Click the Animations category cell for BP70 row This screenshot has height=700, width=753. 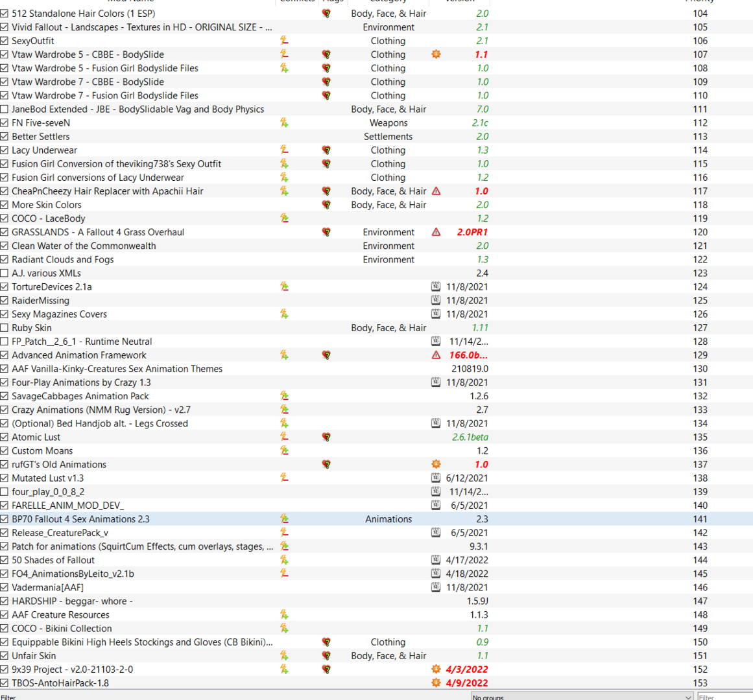click(x=388, y=519)
